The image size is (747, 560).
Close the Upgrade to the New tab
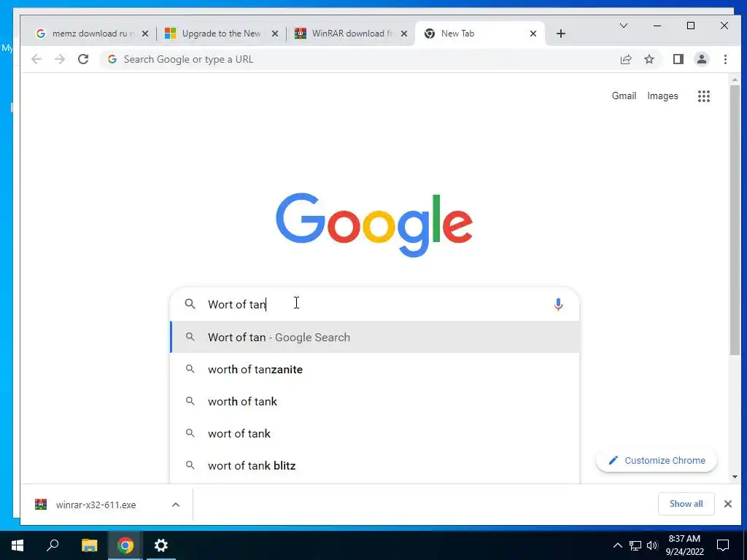pos(275,34)
